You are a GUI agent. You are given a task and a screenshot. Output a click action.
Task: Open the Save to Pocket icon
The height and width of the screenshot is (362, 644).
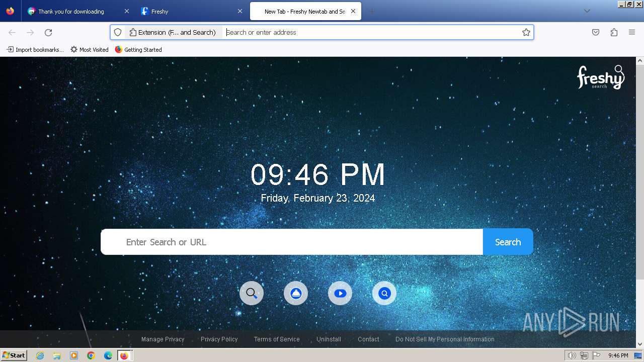click(x=596, y=32)
